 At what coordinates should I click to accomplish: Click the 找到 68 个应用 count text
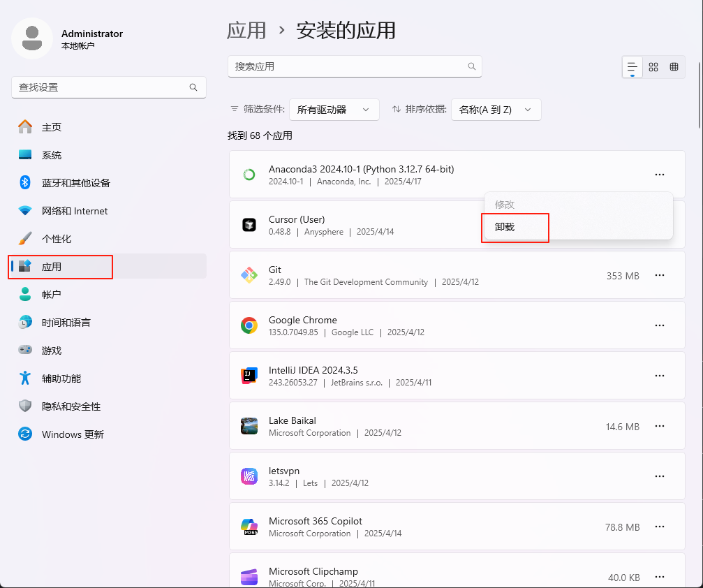tap(260, 135)
